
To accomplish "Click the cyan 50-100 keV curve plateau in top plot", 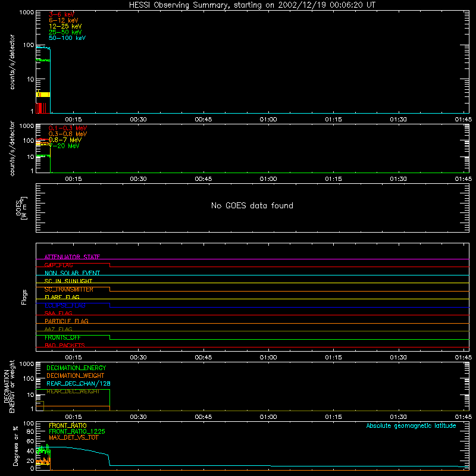I will coord(43,48).
